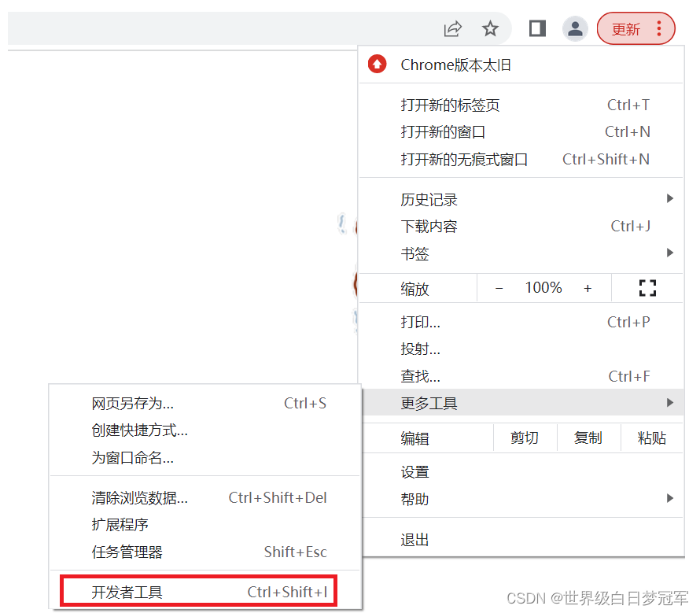Click minus to zoom out page
Screen dimensions: 700x613
click(x=499, y=288)
